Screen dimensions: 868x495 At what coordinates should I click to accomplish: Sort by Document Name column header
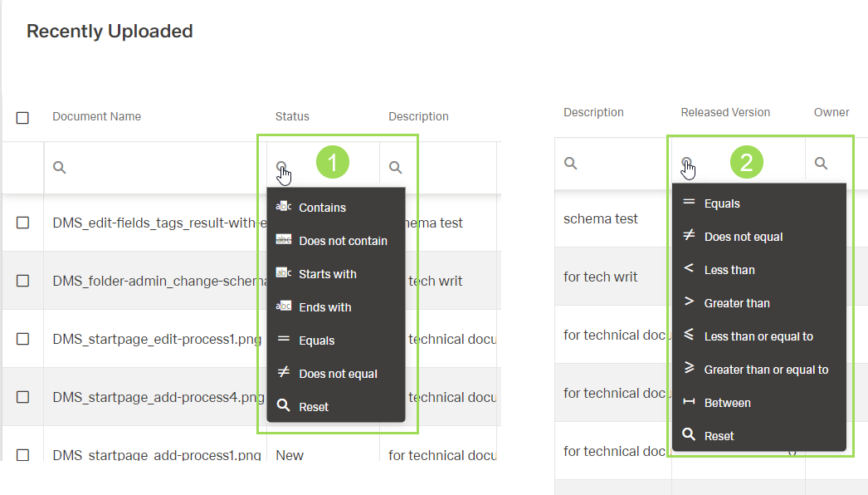pos(96,116)
